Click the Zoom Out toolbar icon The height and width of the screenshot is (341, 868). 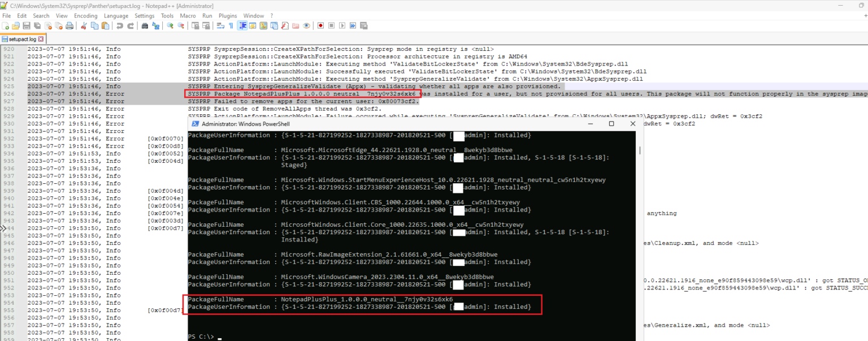[x=181, y=25]
